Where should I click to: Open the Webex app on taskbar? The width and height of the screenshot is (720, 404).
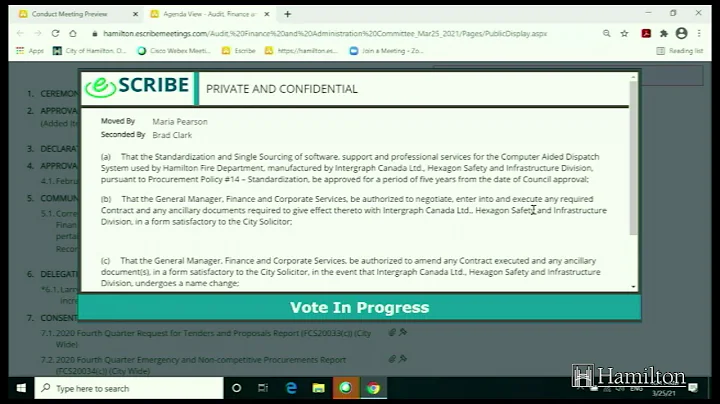(346, 388)
